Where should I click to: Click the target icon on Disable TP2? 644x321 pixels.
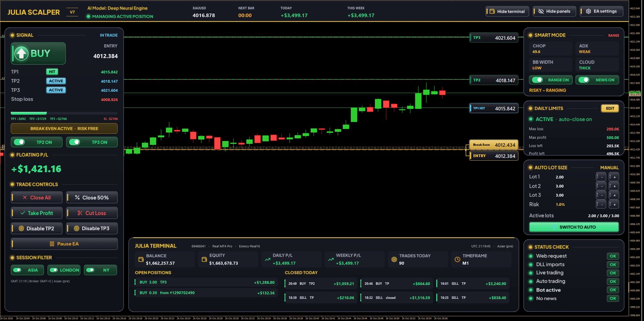pos(21,228)
